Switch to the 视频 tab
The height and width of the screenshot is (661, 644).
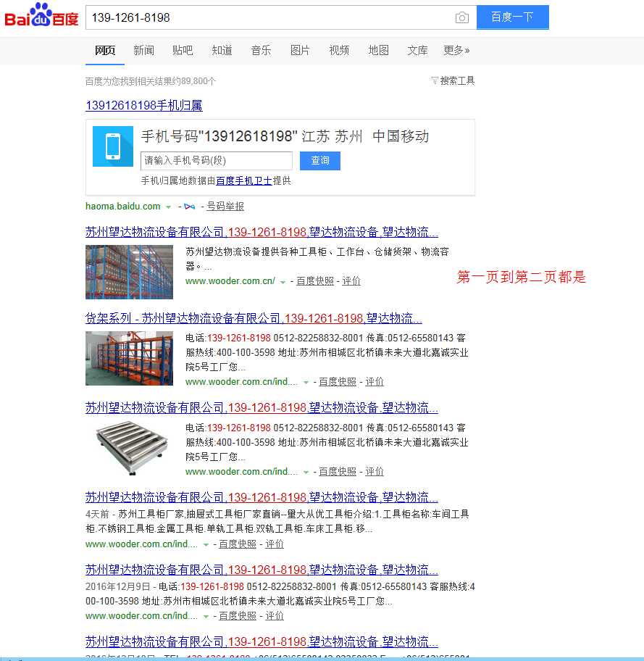point(339,51)
